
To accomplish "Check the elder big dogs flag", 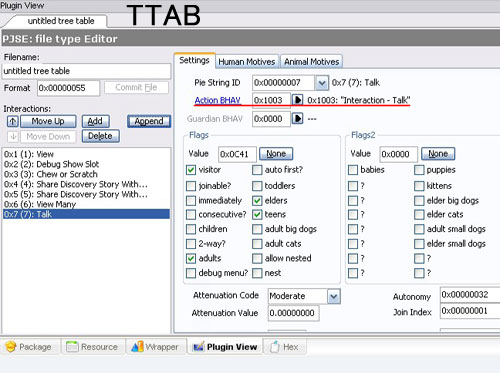I will [x=419, y=201].
